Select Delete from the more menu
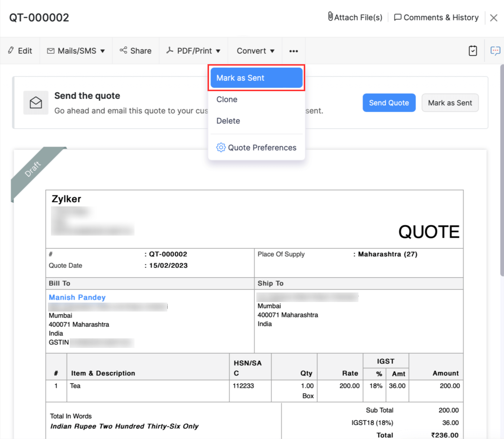The image size is (504, 439). pos(228,121)
